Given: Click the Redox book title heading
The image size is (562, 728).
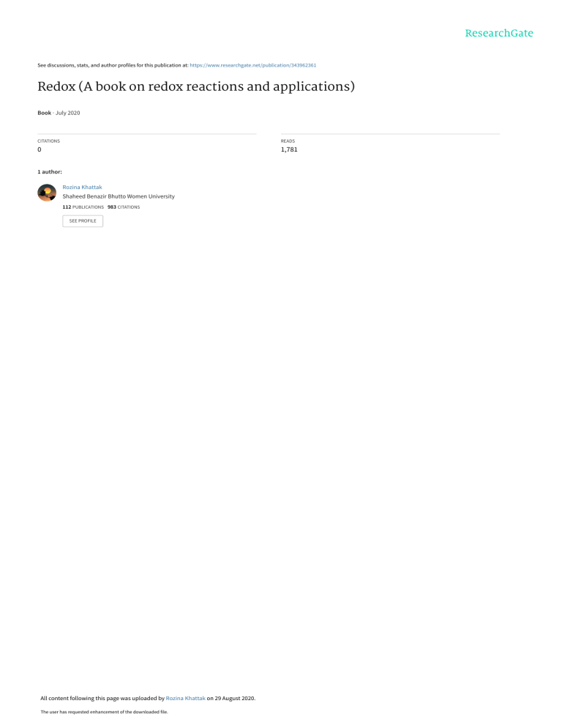Looking at the screenshot, I should pyautogui.click(x=196, y=87).
